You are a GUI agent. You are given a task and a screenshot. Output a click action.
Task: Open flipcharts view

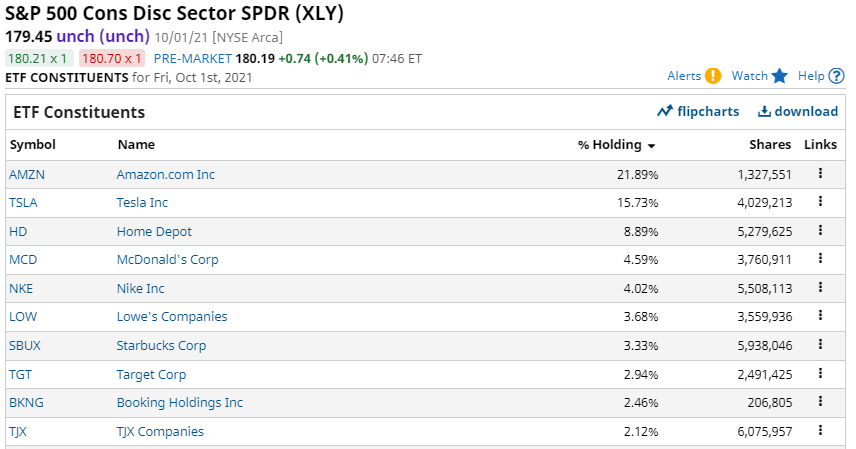(x=698, y=111)
